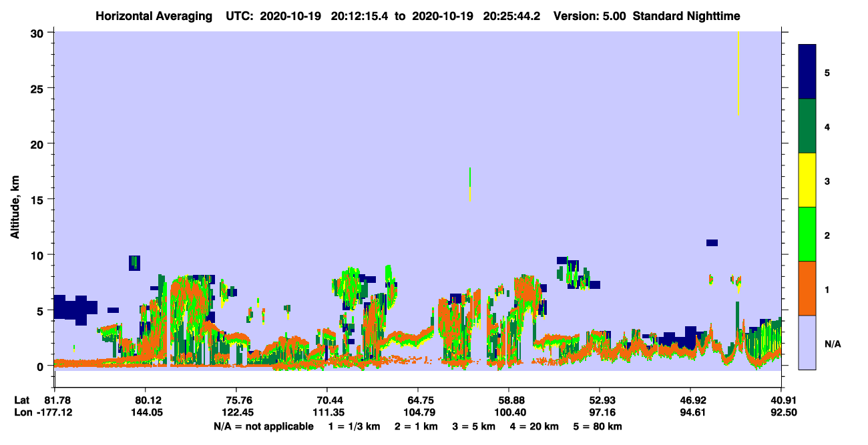Click latitude value 81.78
868x445 pixels.
click(57, 400)
